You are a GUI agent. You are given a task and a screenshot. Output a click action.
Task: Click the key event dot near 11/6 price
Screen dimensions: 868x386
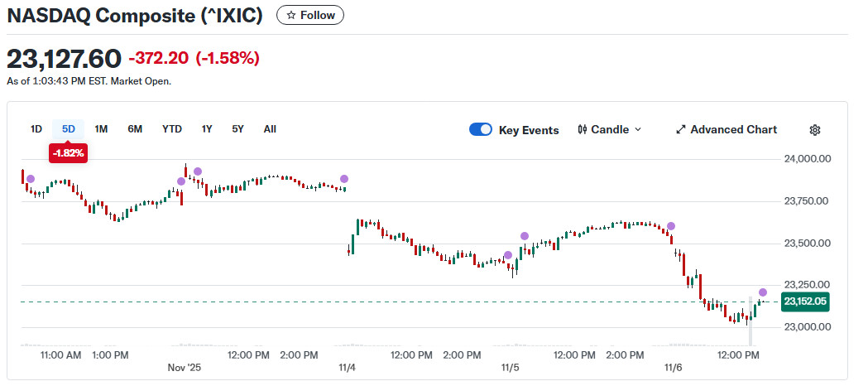click(x=763, y=292)
